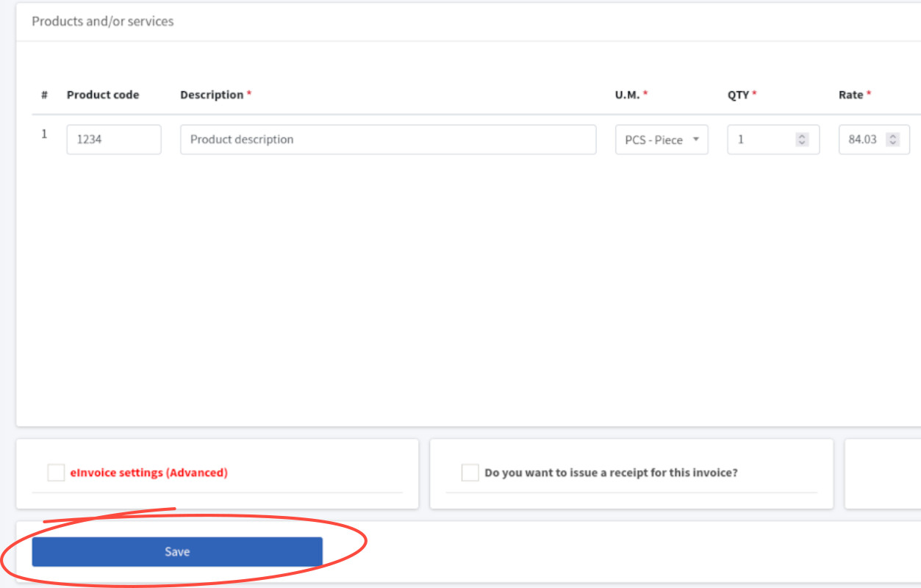Decrease QTY with the down stepper arrow
The width and height of the screenshot is (921, 588).
point(802,143)
